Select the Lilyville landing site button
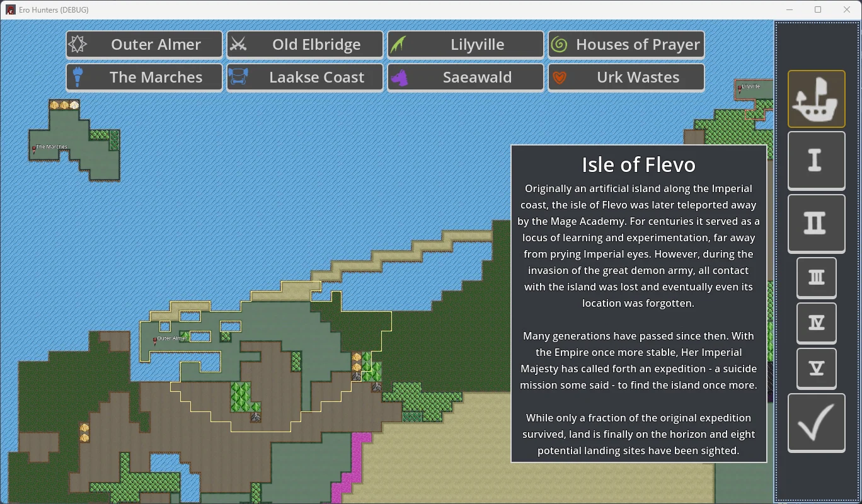 coord(466,45)
